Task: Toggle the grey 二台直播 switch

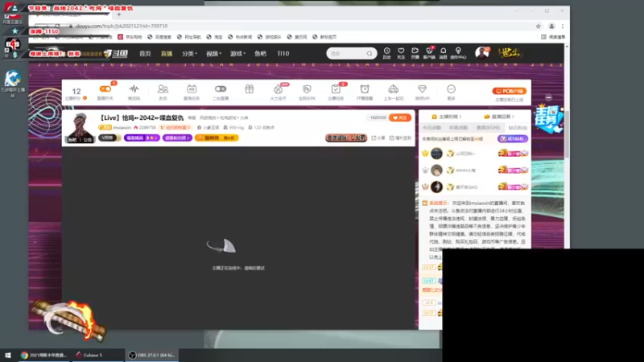Action: tap(221, 88)
